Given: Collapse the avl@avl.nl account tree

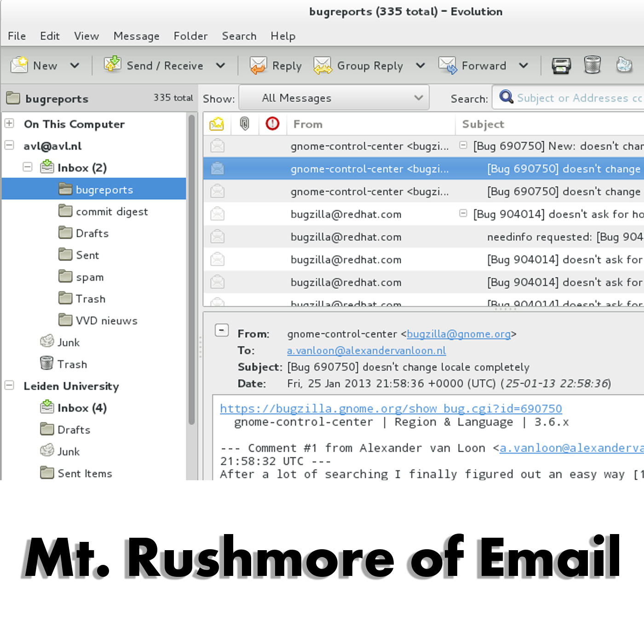Looking at the screenshot, I should tap(9, 145).
